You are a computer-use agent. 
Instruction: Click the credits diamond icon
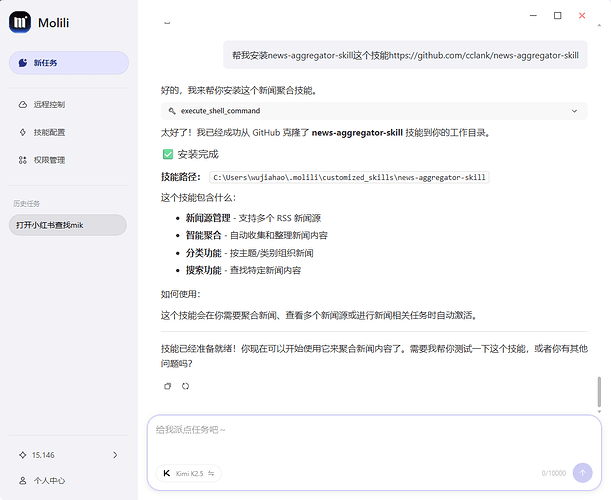click(x=23, y=455)
